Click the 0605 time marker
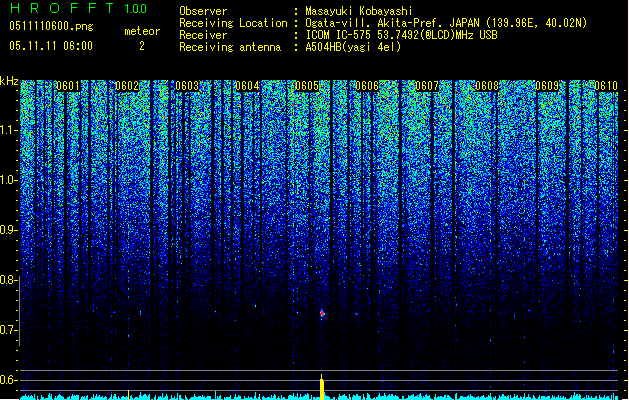The width and height of the screenshot is (629, 400). coord(307,86)
